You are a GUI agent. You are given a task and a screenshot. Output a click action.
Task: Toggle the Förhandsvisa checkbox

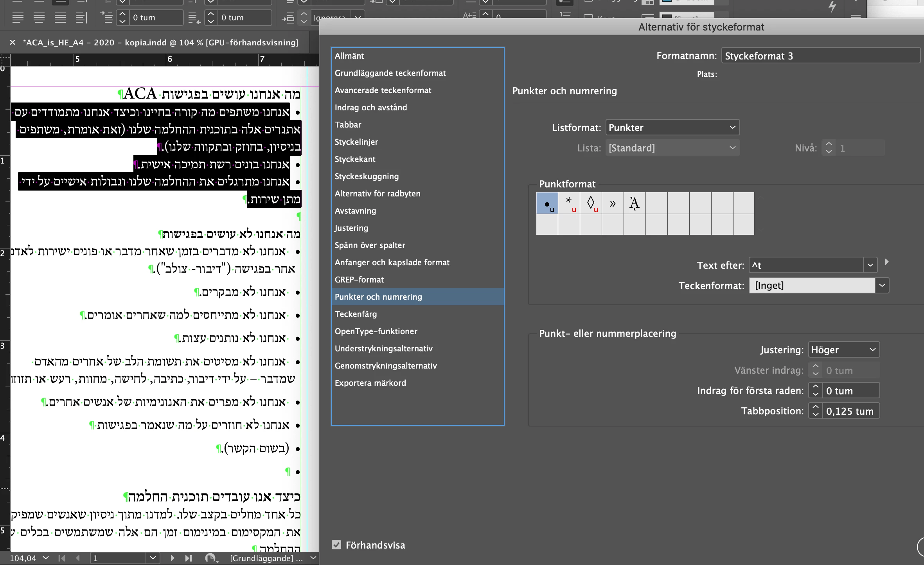(x=336, y=545)
